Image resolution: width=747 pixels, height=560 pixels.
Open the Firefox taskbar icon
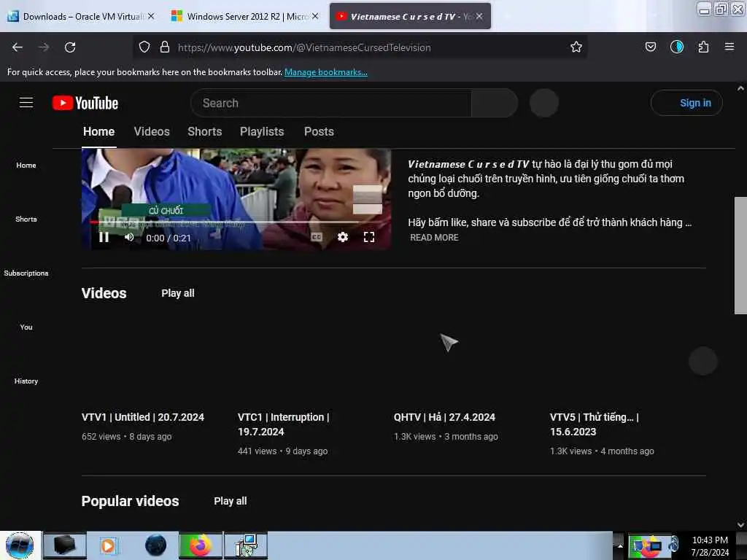[201, 545]
